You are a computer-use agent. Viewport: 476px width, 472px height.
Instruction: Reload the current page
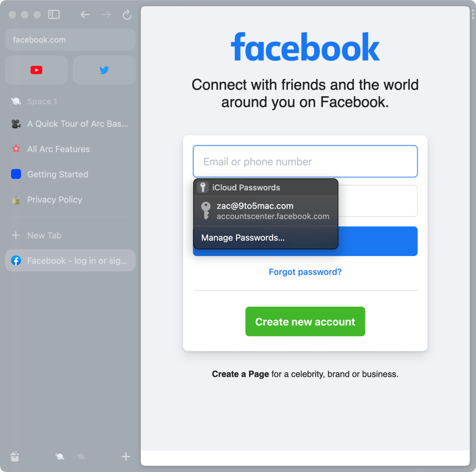127,15
